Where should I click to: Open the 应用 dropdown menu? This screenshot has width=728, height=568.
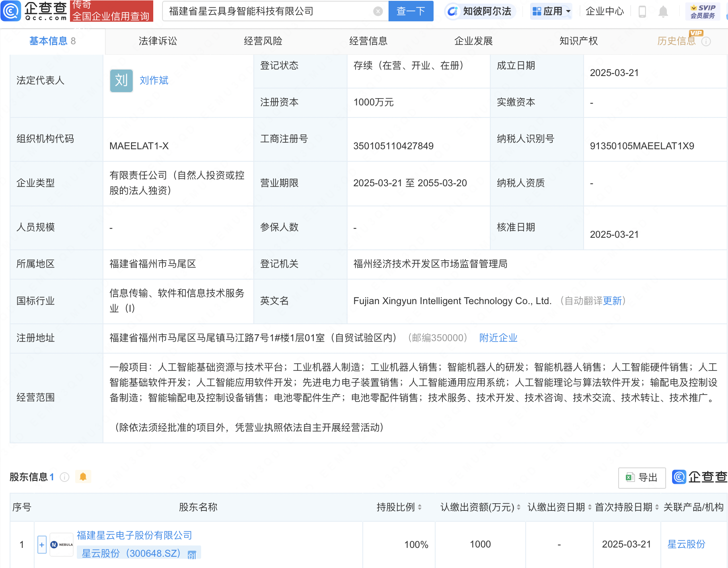[551, 11]
